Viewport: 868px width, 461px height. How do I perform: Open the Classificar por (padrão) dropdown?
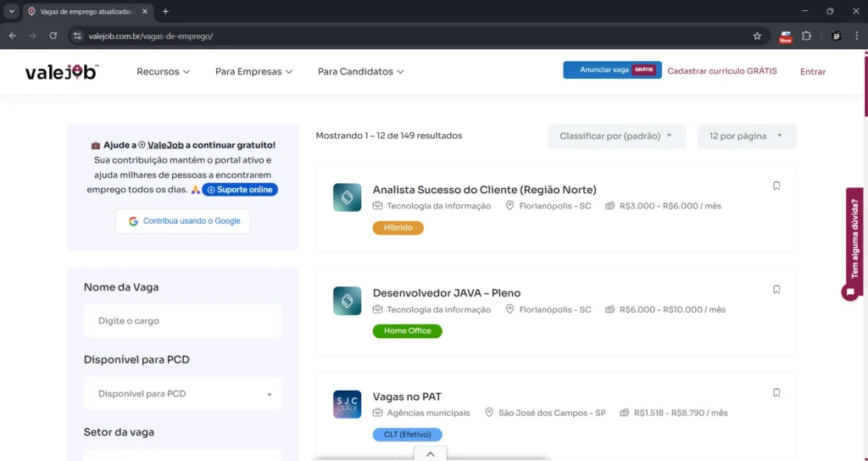[x=616, y=136]
